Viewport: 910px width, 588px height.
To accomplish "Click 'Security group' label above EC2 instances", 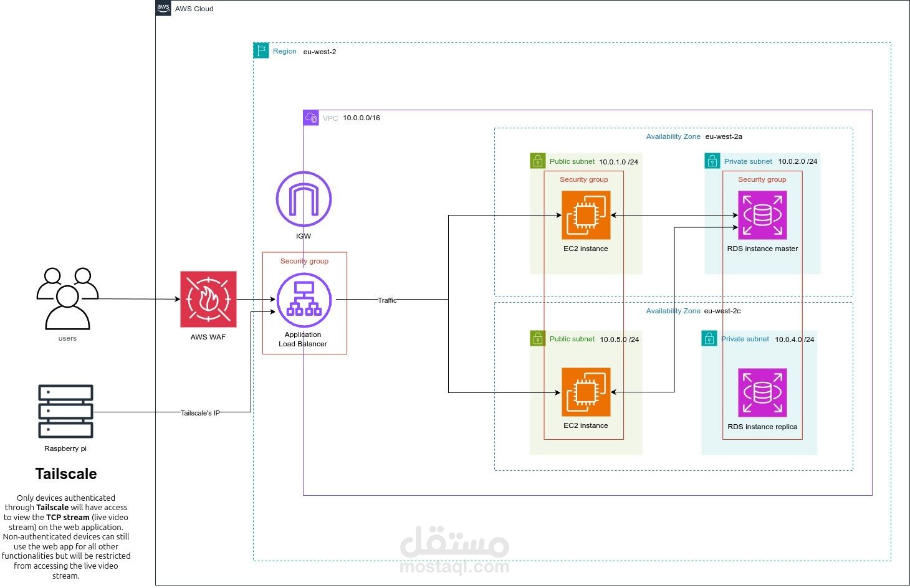I will click(x=584, y=179).
